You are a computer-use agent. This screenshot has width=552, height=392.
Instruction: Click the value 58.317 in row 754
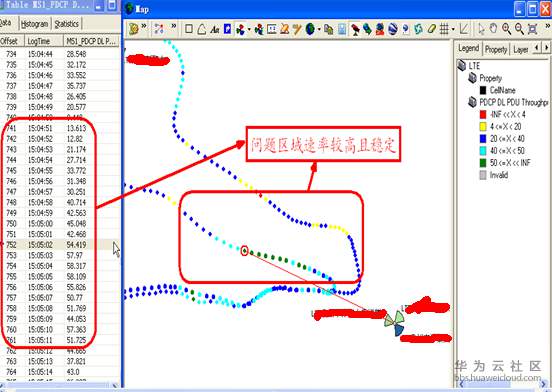[x=76, y=266]
